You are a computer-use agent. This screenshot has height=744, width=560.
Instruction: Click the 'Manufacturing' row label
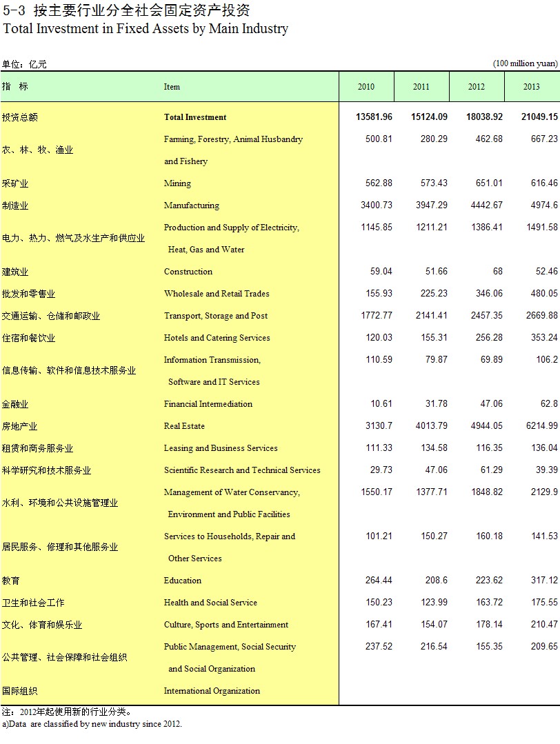point(192,205)
